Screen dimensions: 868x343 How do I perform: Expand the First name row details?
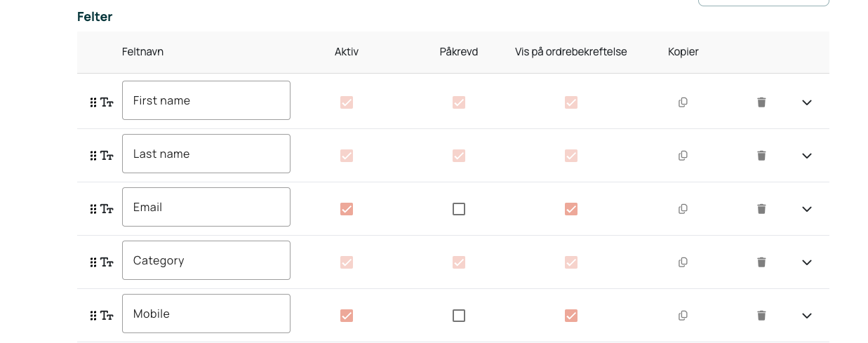point(807,102)
